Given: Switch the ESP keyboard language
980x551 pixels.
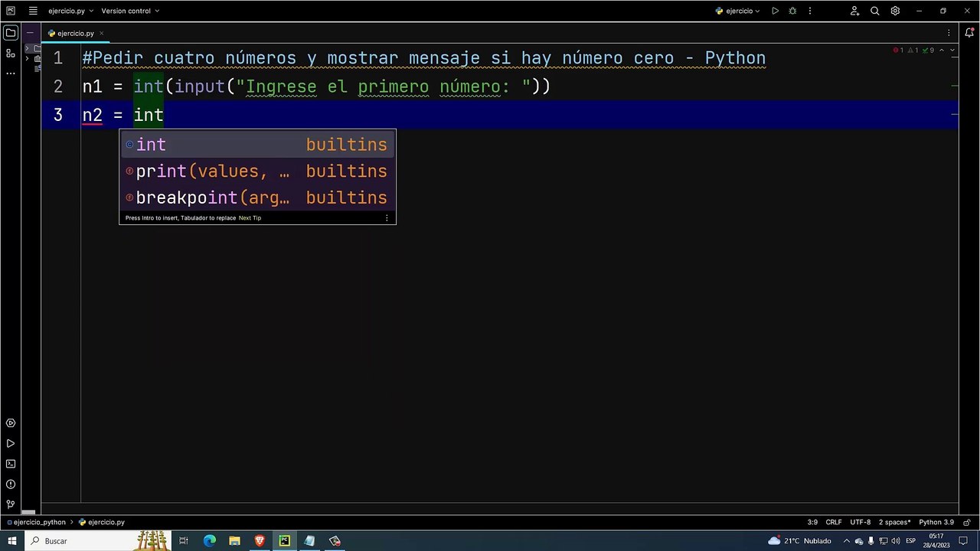Looking at the screenshot, I should click(x=910, y=540).
